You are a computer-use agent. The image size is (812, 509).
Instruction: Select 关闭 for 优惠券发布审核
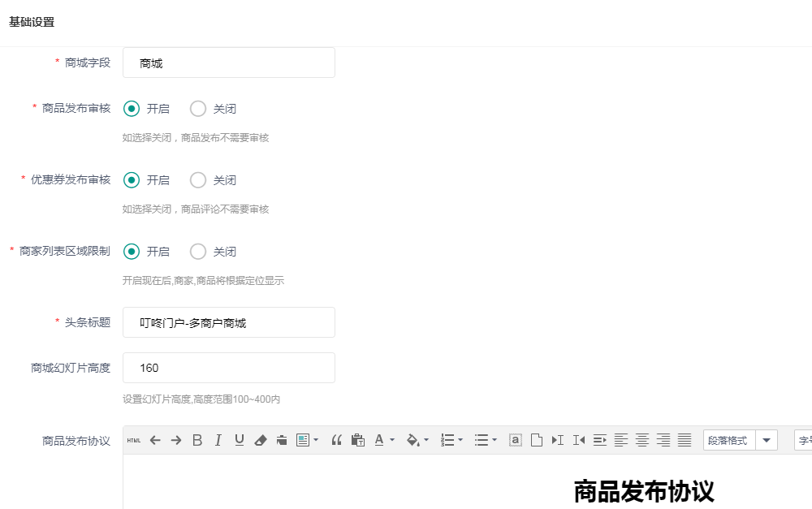click(x=198, y=180)
